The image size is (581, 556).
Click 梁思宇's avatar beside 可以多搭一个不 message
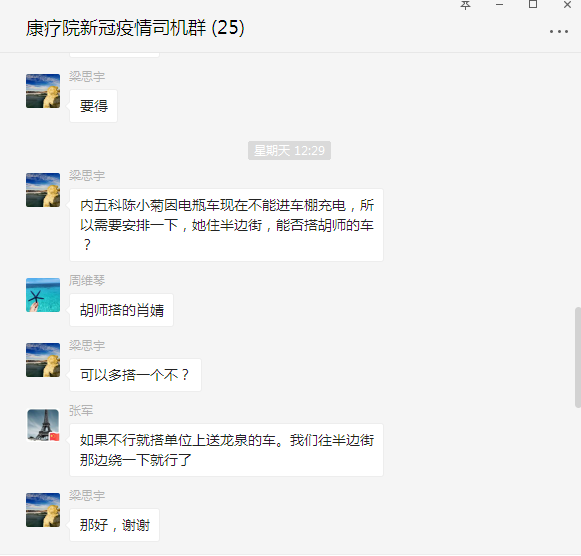[x=43, y=360]
